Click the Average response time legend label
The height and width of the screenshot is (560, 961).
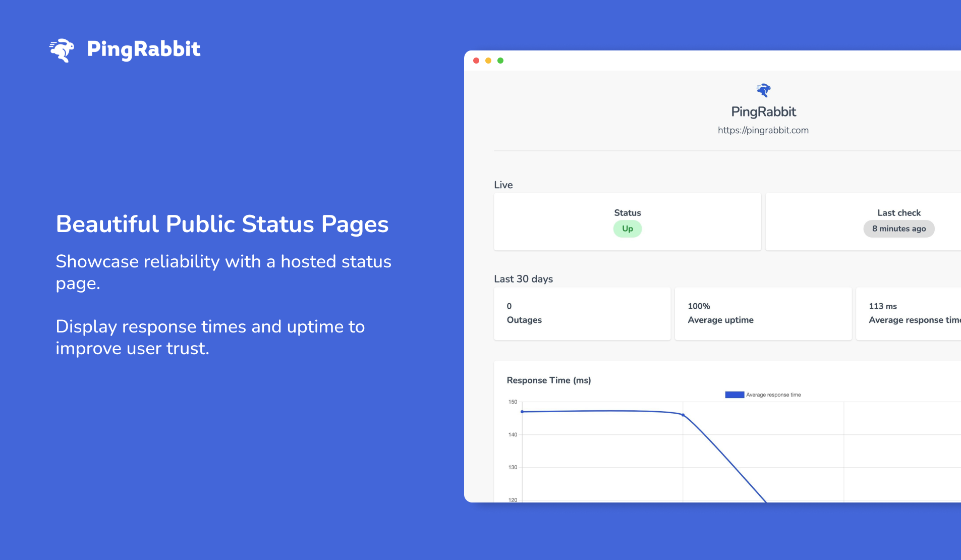coord(773,395)
